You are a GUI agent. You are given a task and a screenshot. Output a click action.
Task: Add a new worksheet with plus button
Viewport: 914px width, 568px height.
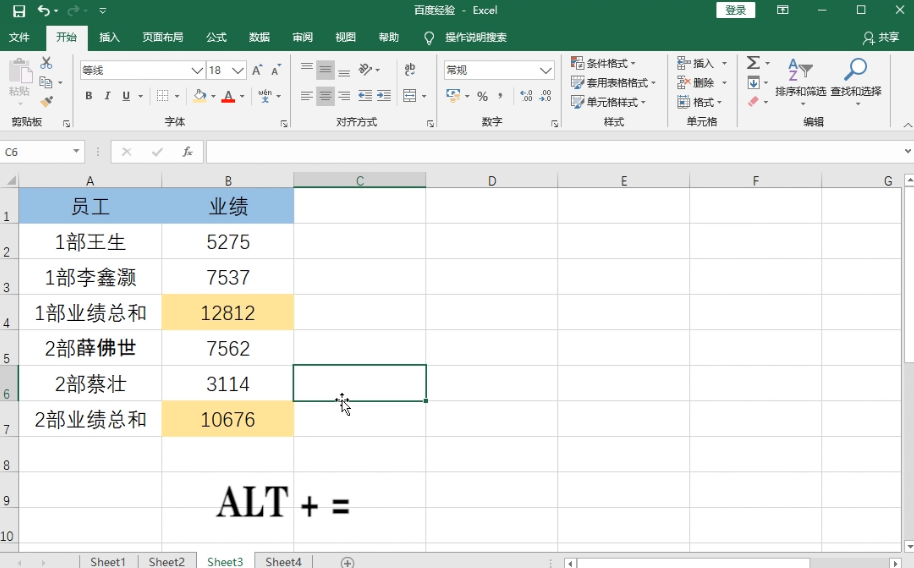click(x=347, y=562)
